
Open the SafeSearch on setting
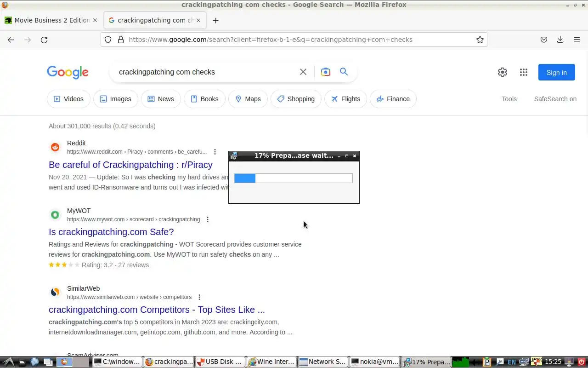[555, 99]
